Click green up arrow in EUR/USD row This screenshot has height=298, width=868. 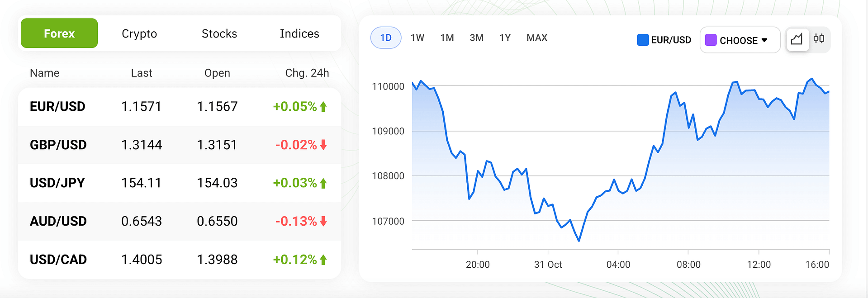click(323, 107)
